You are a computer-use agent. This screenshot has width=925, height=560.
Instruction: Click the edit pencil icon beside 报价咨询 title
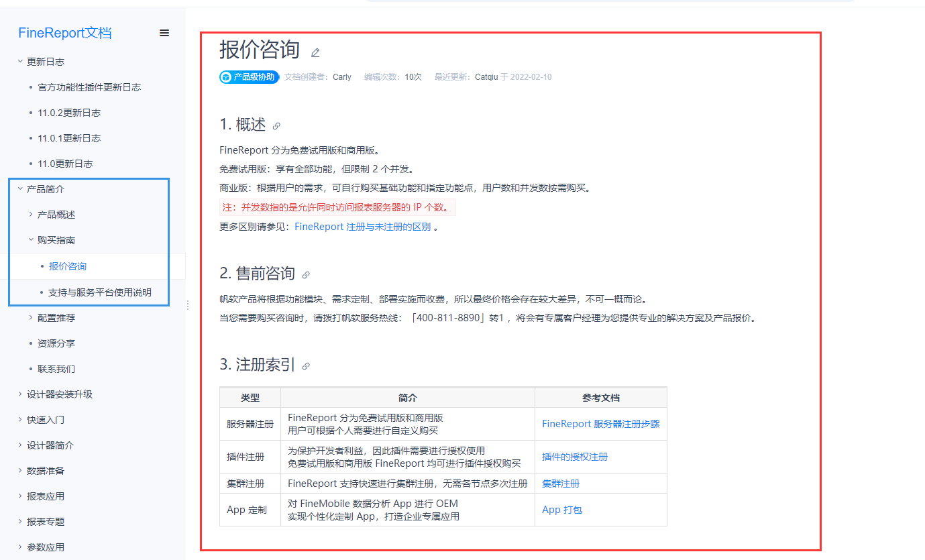click(x=315, y=52)
